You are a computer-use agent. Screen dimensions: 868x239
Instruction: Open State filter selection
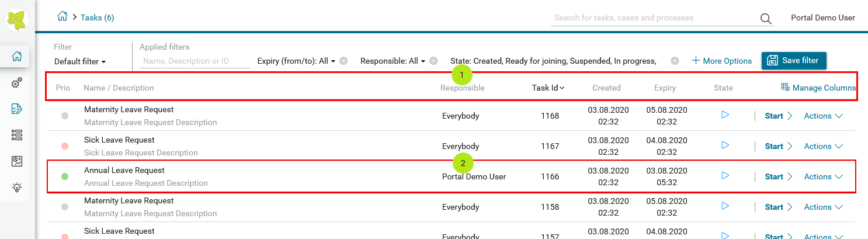(x=553, y=61)
